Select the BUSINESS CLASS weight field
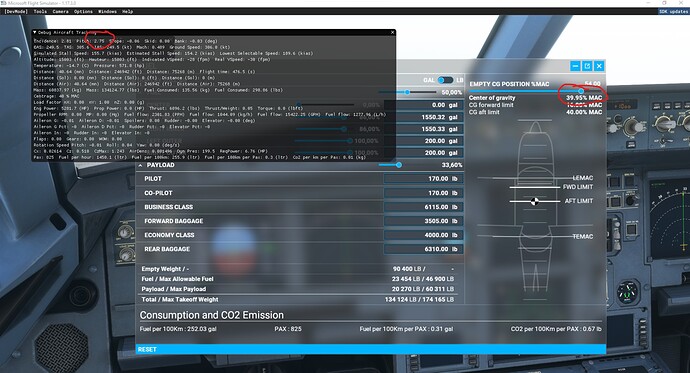The image size is (690, 373). pyautogui.click(x=422, y=207)
